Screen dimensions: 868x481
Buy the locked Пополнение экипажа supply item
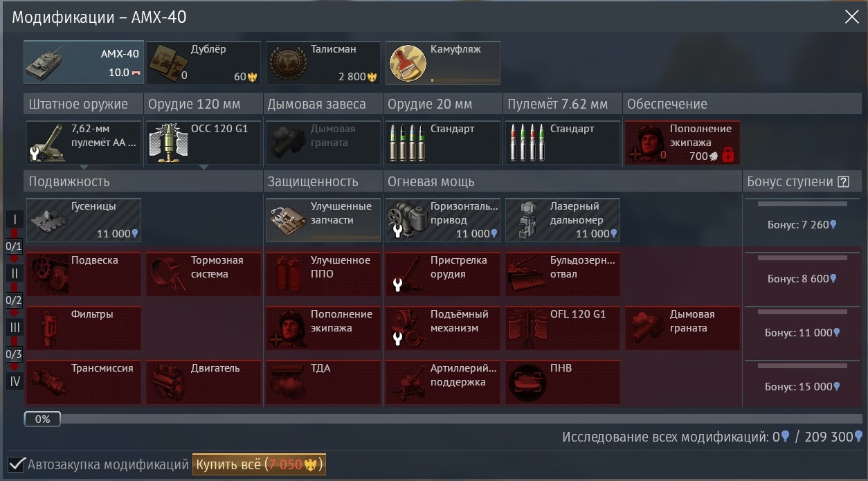pyautogui.click(x=682, y=143)
